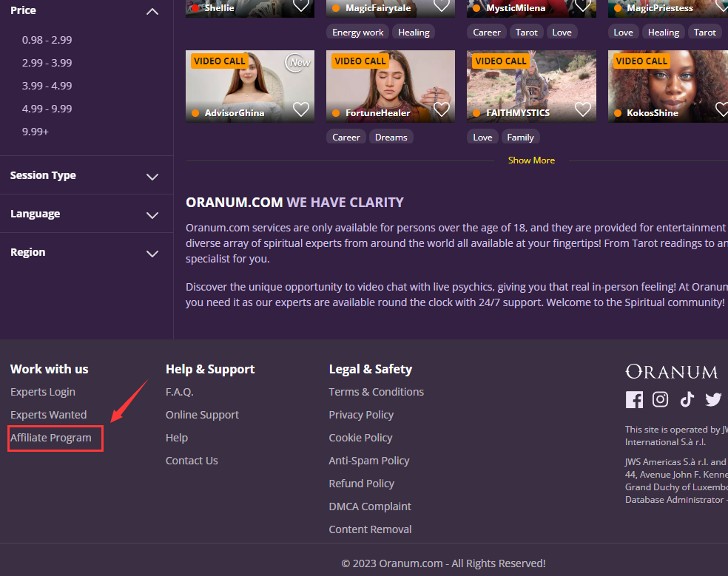Open Contact Us link
Image resolution: width=728 pixels, height=576 pixels.
click(x=192, y=461)
